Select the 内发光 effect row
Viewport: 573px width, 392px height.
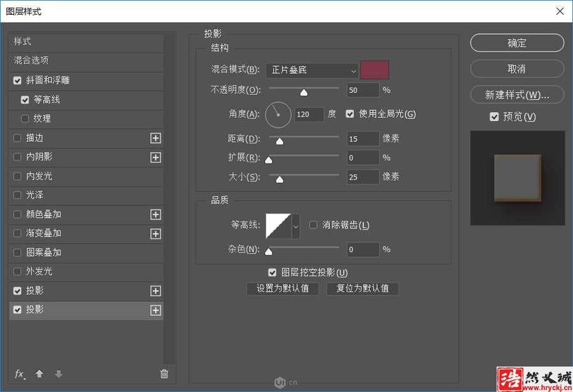(x=86, y=176)
